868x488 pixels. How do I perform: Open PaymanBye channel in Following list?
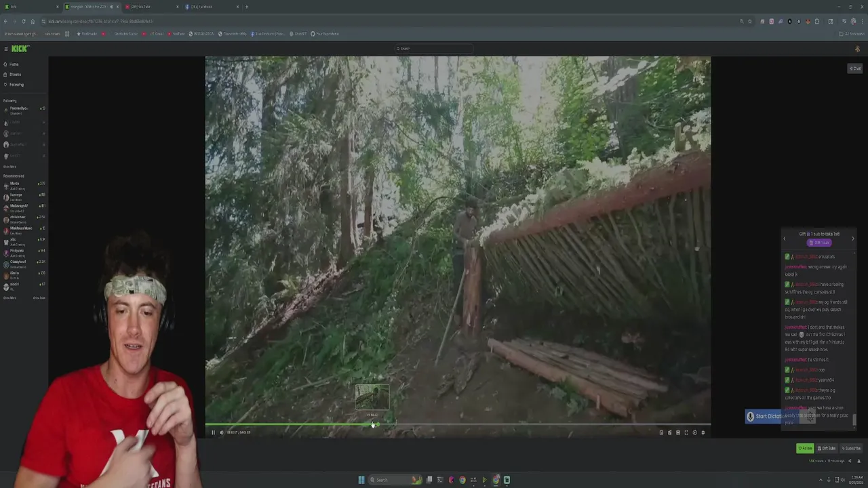pyautogui.click(x=24, y=110)
